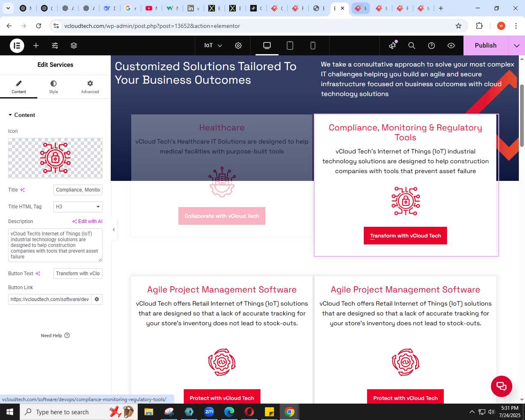Select Customized Solutions Tailored heading
525x420 pixels.
click(x=205, y=73)
